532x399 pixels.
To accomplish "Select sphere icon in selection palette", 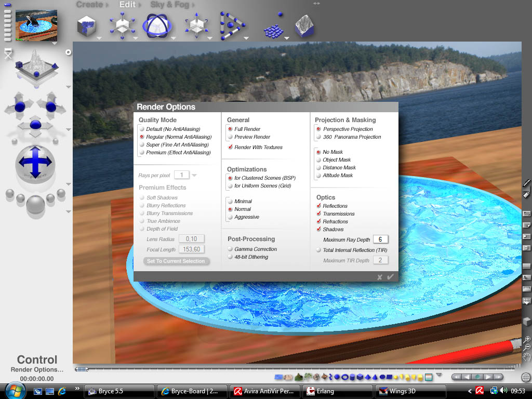I will pyautogui.click(x=337, y=377).
